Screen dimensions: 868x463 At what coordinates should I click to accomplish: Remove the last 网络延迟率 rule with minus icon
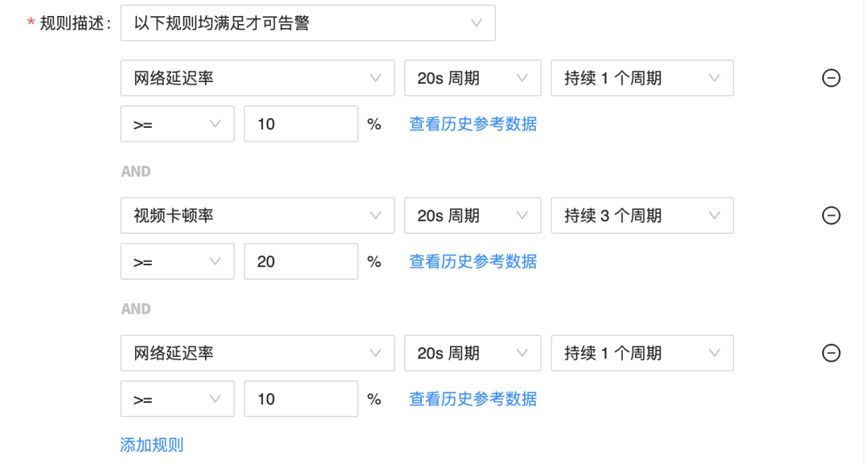[831, 353]
